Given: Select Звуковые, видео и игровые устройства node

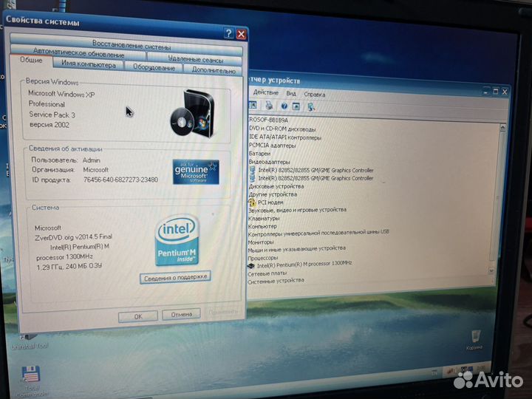Looking at the screenshot, I should tap(297, 210).
